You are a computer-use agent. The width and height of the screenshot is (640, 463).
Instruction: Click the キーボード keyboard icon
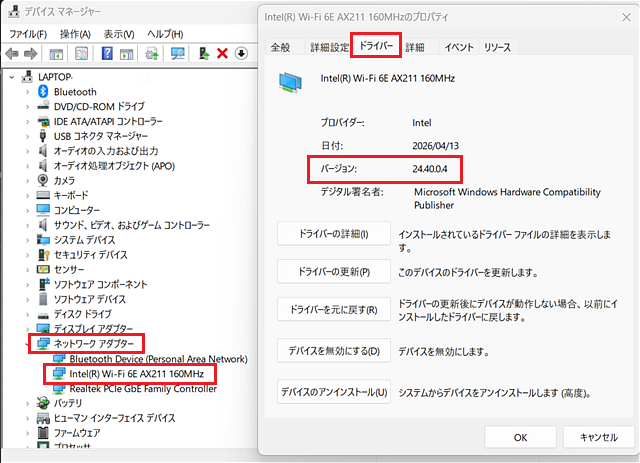click(x=43, y=195)
